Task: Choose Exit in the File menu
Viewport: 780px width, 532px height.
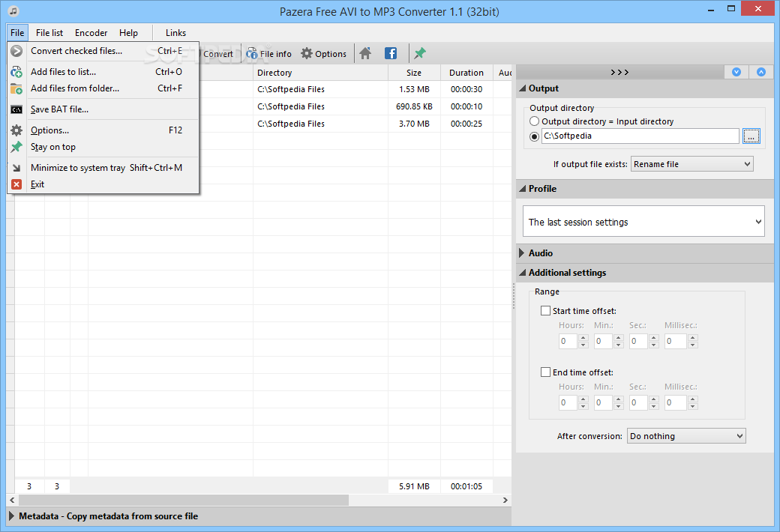Action: click(x=103, y=184)
